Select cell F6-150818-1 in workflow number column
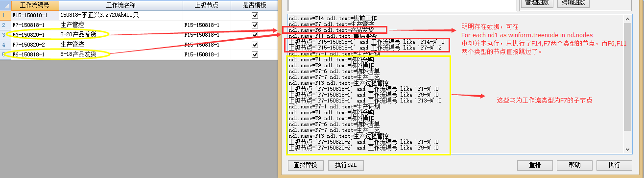 (x=35, y=54)
